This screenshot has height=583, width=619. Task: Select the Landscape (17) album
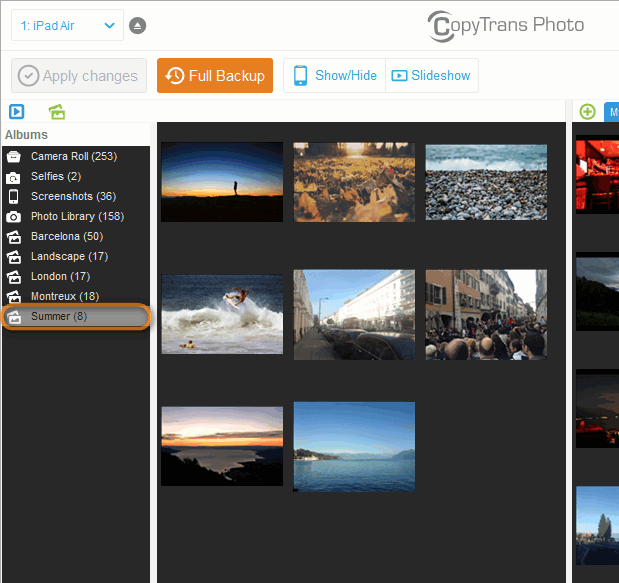tap(76, 256)
